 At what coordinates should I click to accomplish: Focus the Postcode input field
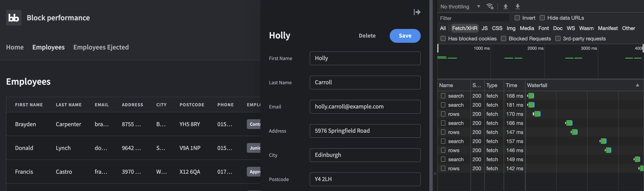coord(365,179)
